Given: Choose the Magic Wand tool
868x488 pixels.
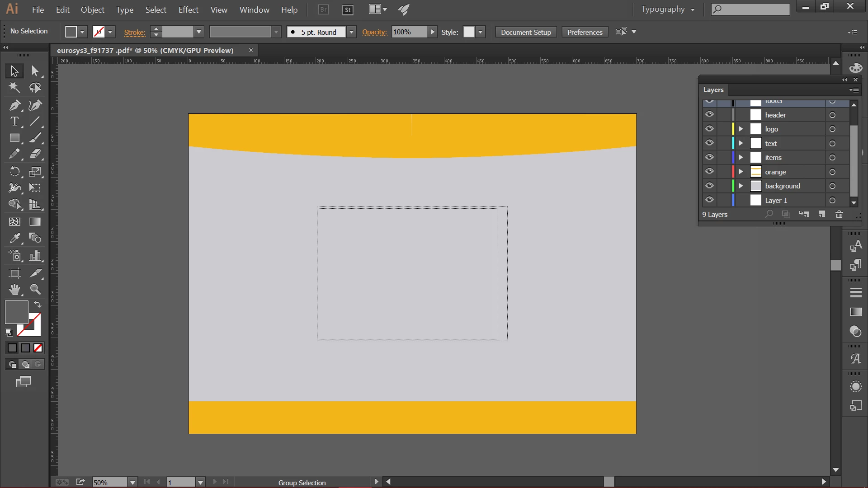Looking at the screenshot, I should coord(14,88).
